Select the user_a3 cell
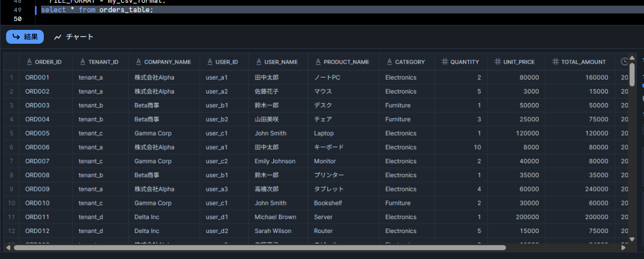This screenshot has height=259, width=644. click(x=224, y=189)
